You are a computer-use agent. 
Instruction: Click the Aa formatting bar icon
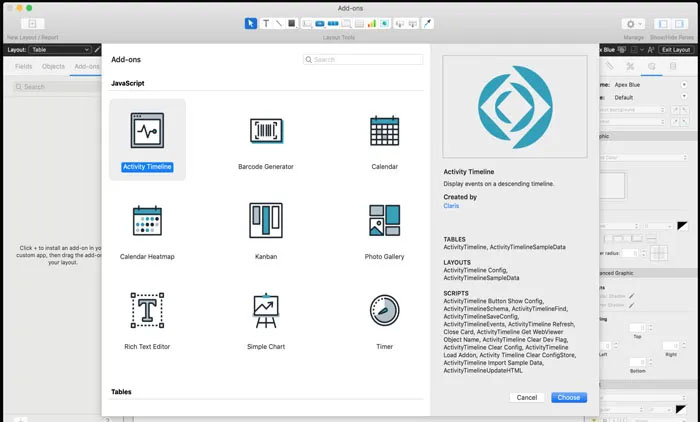click(650, 50)
